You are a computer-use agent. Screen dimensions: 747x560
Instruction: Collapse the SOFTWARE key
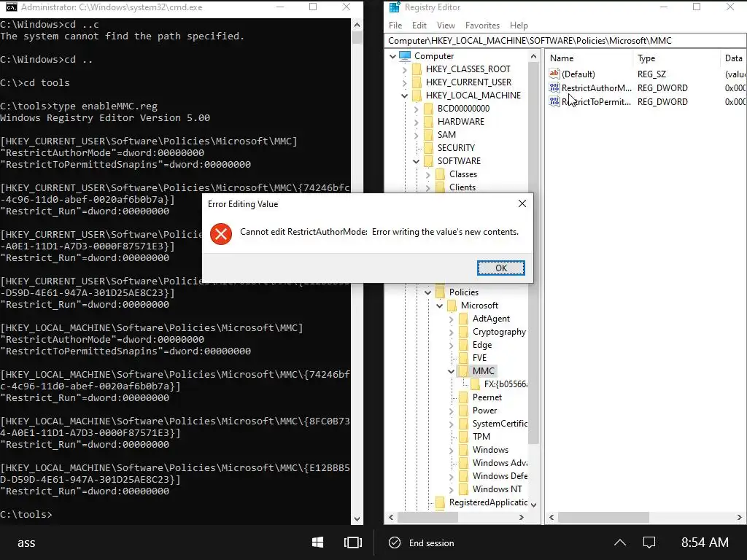point(416,161)
